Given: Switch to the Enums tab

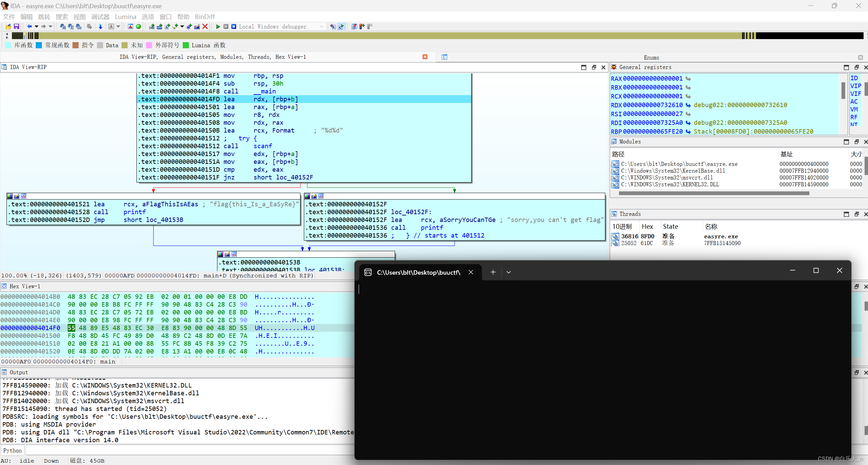Looking at the screenshot, I should tap(651, 57).
